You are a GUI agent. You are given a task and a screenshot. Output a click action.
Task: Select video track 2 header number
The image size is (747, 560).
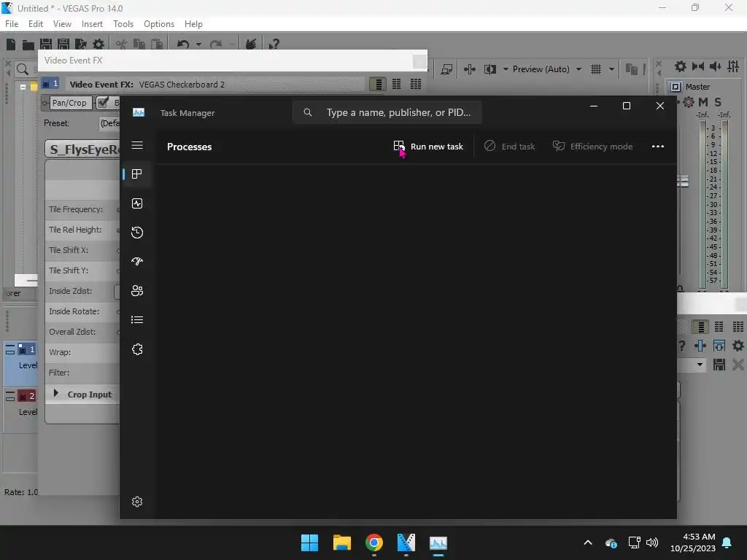tap(27, 396)
